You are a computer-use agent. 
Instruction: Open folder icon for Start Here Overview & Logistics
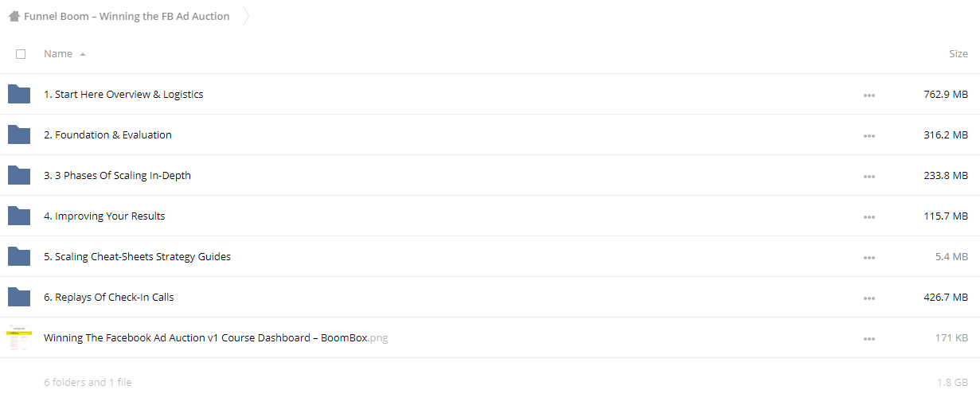click(19, 94)
